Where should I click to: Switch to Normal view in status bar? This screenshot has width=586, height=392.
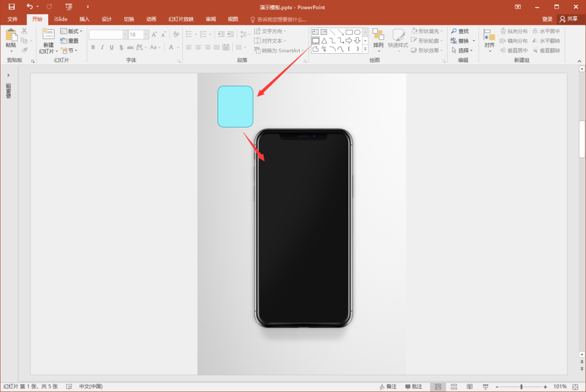click(438, 387)
